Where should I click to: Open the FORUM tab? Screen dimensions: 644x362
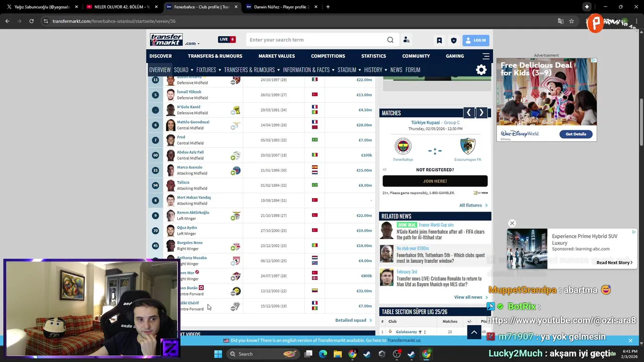413,70
